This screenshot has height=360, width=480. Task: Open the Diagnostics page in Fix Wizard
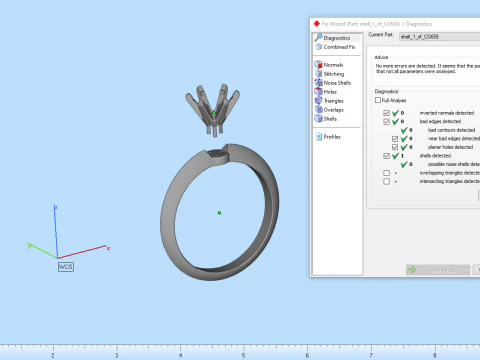pos(337,38)
